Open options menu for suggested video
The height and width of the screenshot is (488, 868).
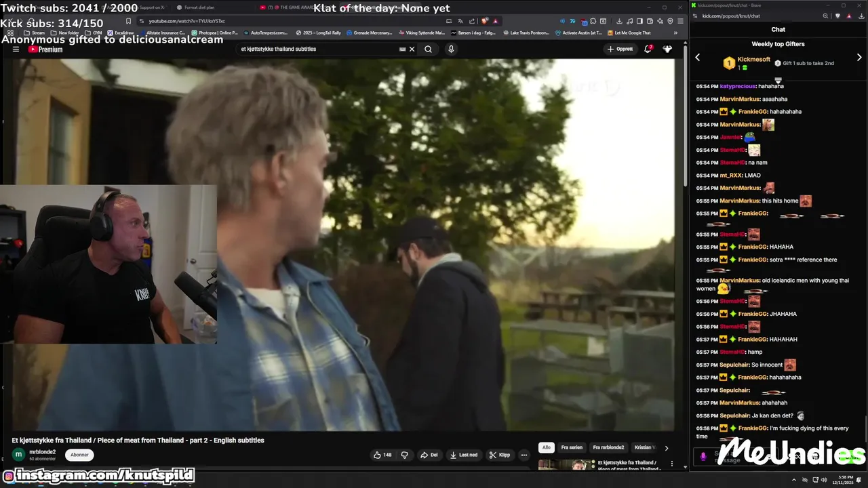coord(672,464)
